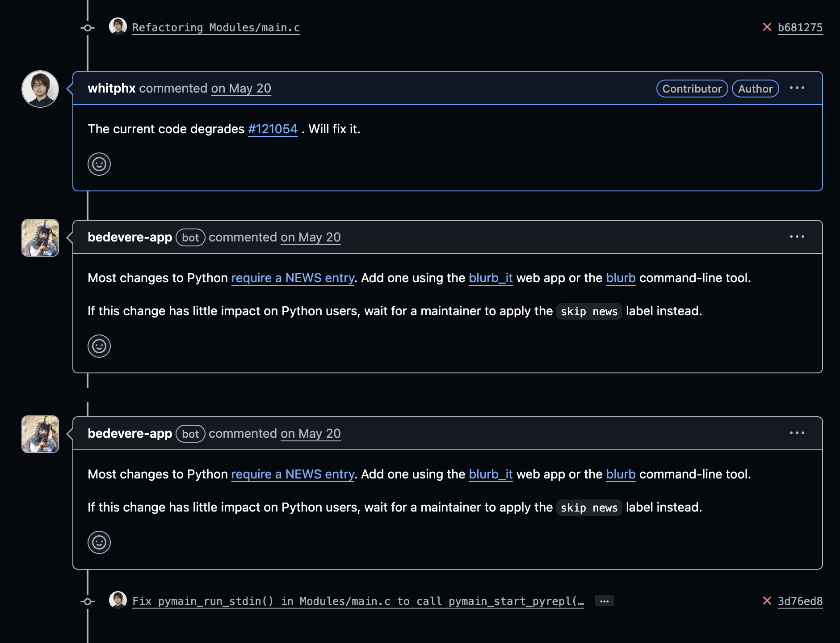The height and width of the screenshot is (643, 840).
Task: Open whitphx's large profile avatar
Action: point(40,89)
